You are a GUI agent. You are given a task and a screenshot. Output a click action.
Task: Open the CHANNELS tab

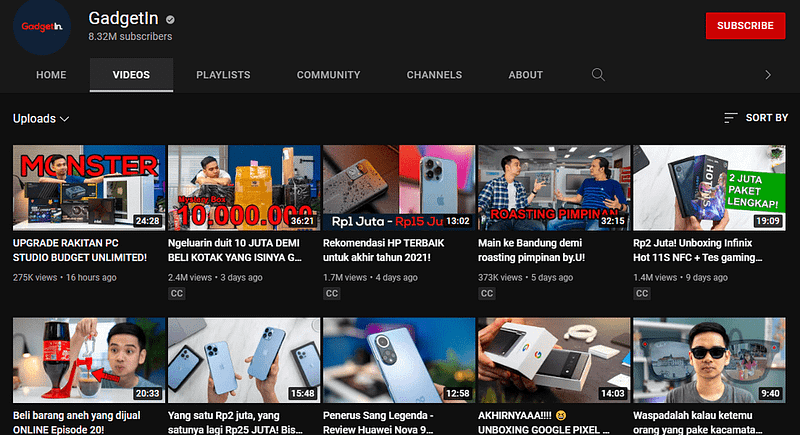(x=434, y=75)
